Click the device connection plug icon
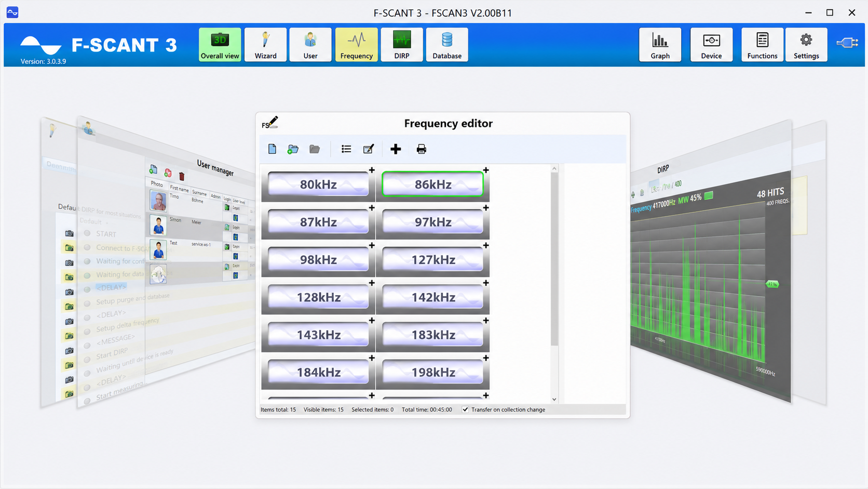Screen dimensions: 868x489 (x=847, y=43)
